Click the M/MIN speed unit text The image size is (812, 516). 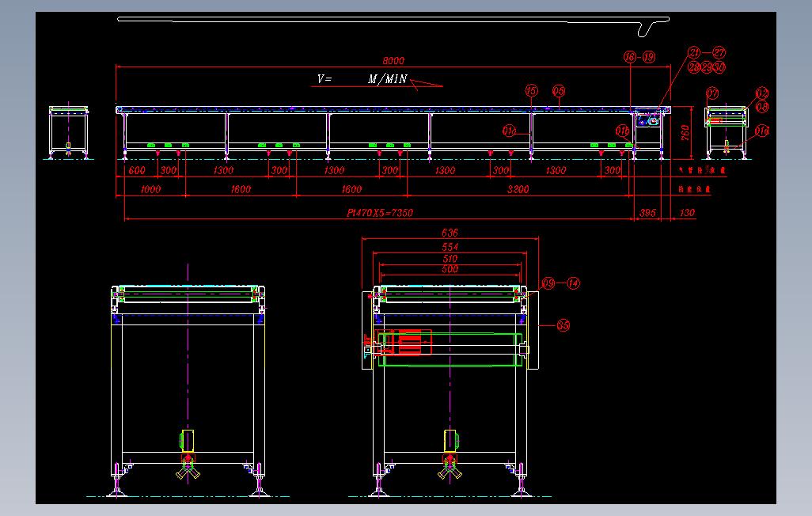[387, 79]
